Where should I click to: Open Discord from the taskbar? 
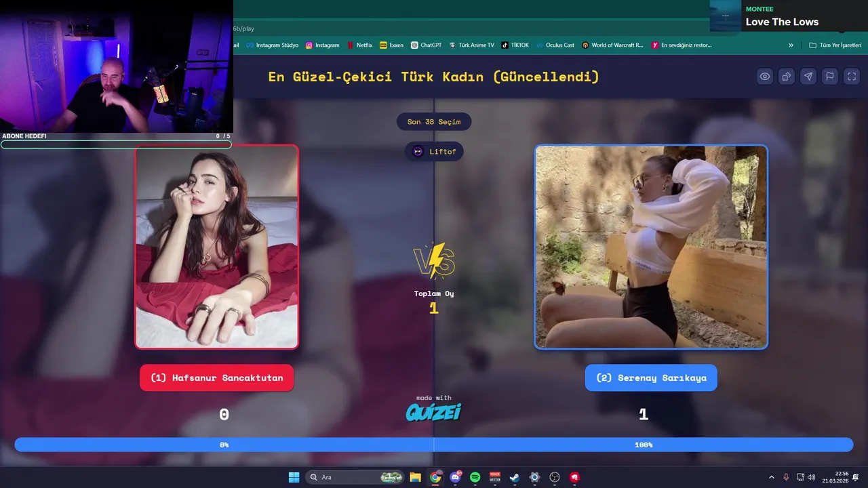pyautogui.click(x=455, y=477)
